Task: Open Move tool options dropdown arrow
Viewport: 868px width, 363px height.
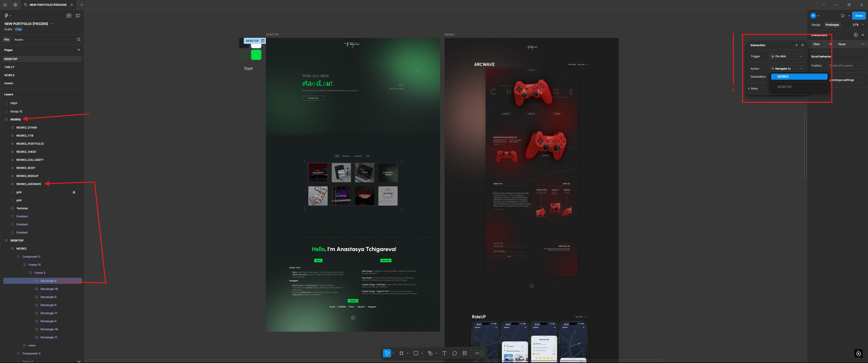Action: tap(393, 354)
